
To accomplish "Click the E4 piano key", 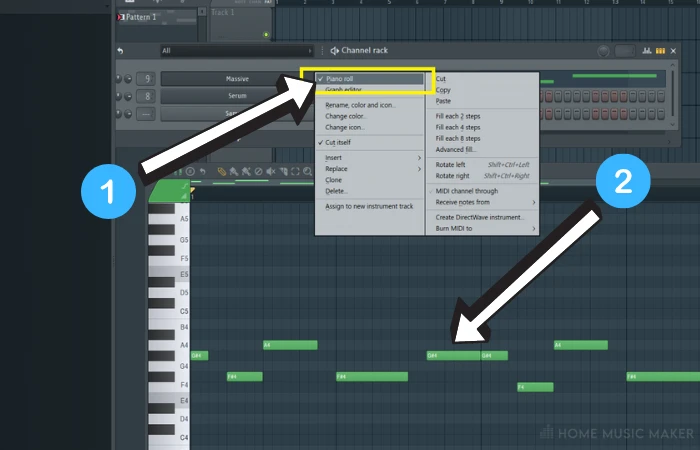I will pyautogui.click(x=169, y=400).
